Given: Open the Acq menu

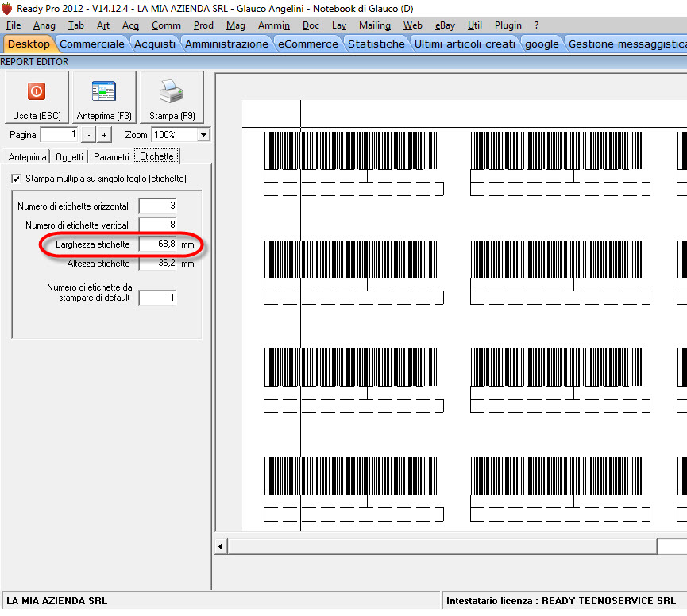Looking at the screenshot, I should [130, 25].
